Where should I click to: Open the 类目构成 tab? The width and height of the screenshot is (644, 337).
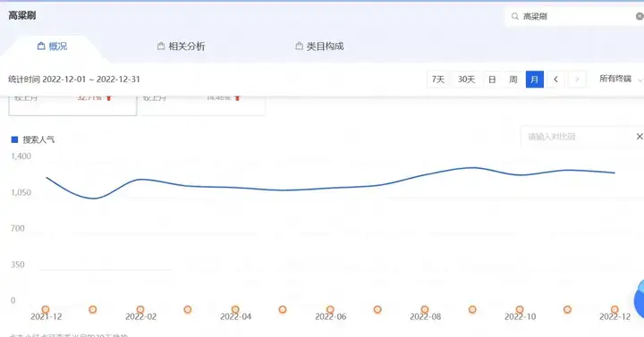319,46
